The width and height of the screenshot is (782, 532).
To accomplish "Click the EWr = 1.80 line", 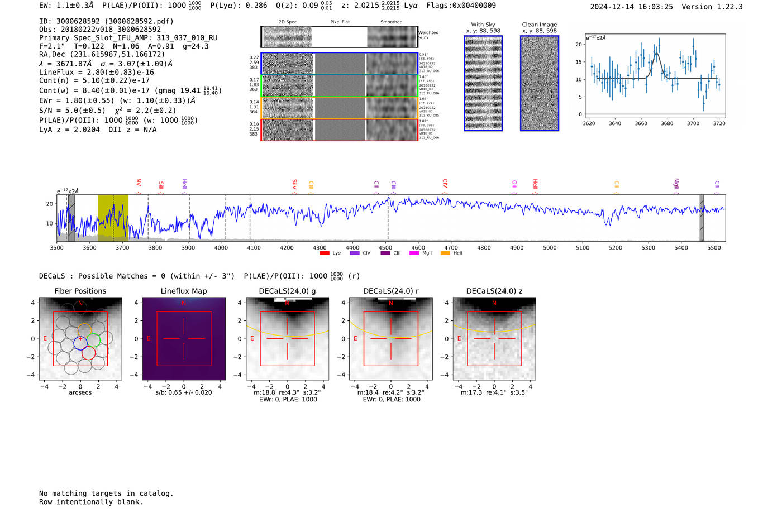I will [117, 100].
